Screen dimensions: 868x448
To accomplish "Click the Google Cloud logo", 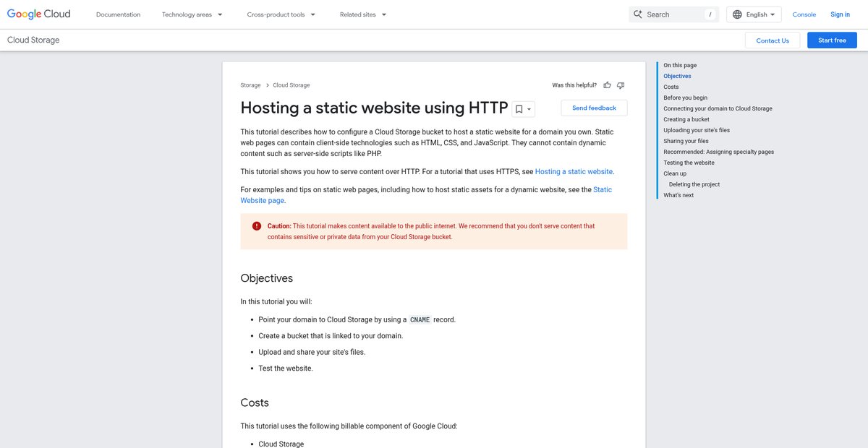I will click(x=39, y=14).
